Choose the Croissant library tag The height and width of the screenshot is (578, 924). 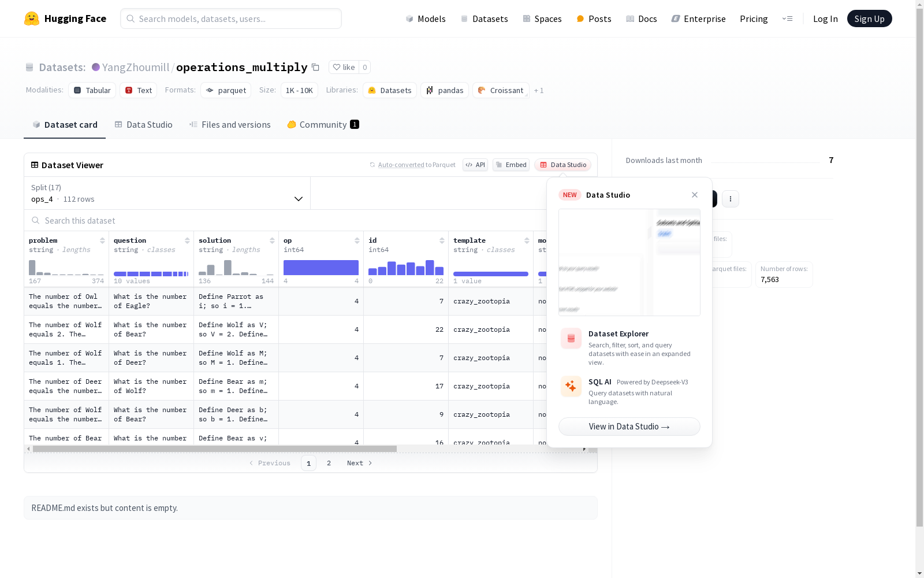pyautogui.click(x=501, y=90)
